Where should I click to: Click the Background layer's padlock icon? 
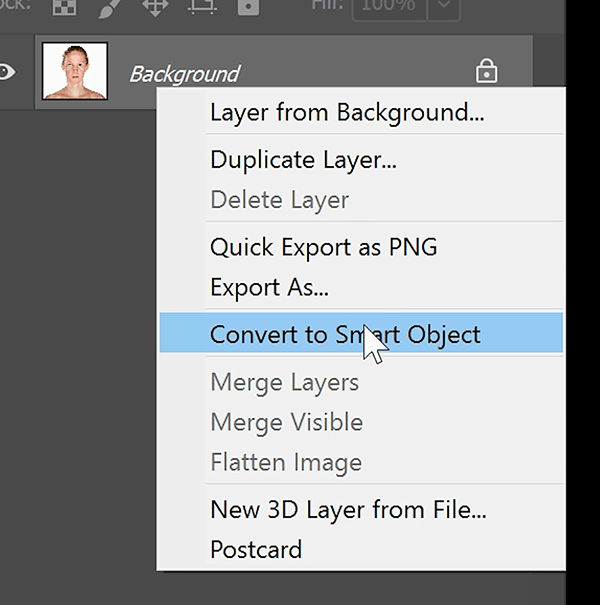click(486, 71)
